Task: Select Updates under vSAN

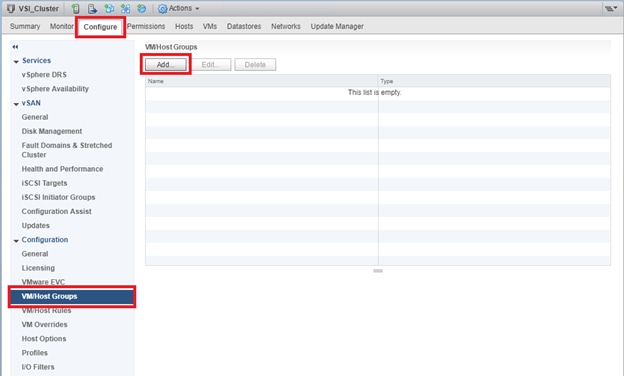Action: pyautogui.click(x=36, y=226)
